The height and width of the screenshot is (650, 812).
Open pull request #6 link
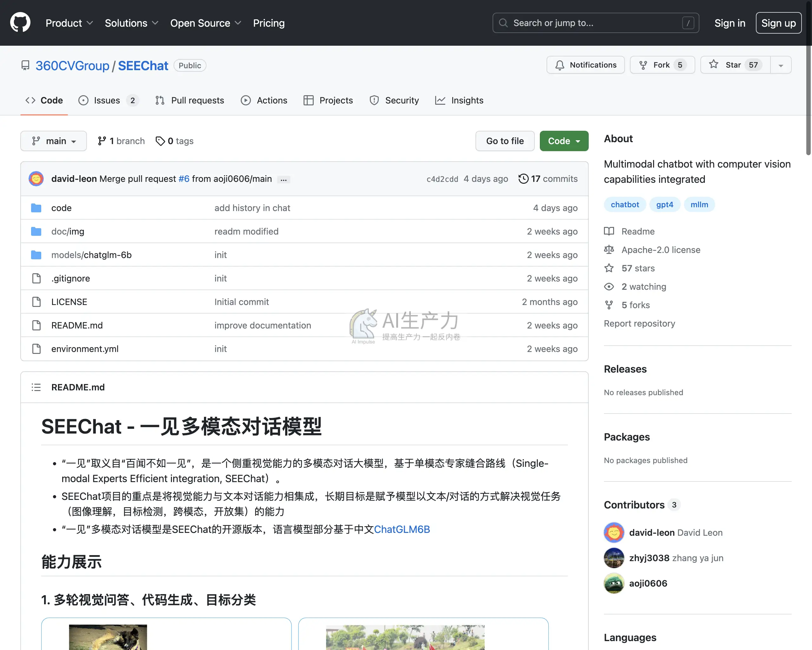point(184,179)
